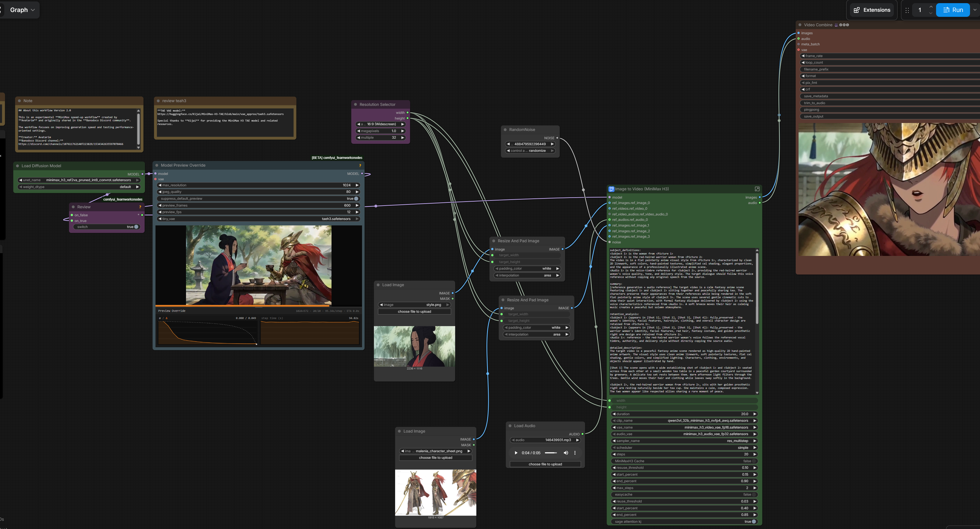The width and height of the screenshot is (980, 529).
Task: Open the help icon on Review node
Action: [x=140, y=207]
